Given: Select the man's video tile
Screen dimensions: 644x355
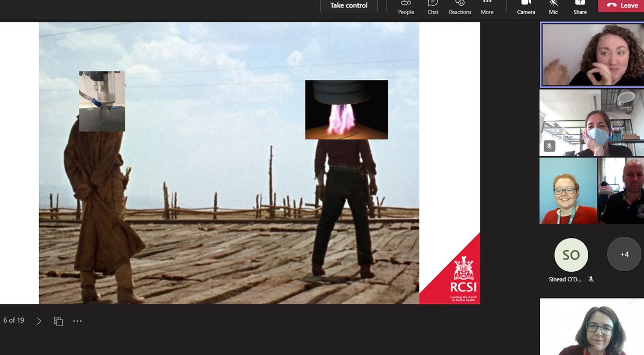Looking at the screenshot, I should [621, 191].
